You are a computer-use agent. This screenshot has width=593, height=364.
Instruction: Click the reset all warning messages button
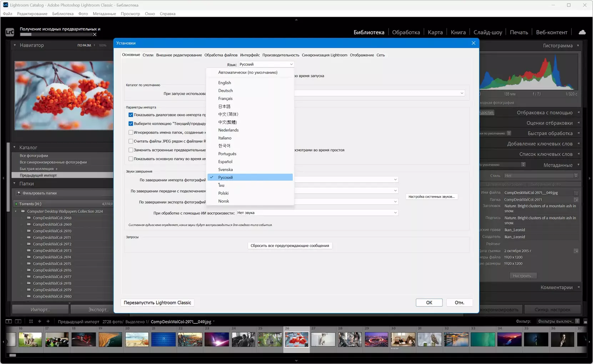[290, 246]
